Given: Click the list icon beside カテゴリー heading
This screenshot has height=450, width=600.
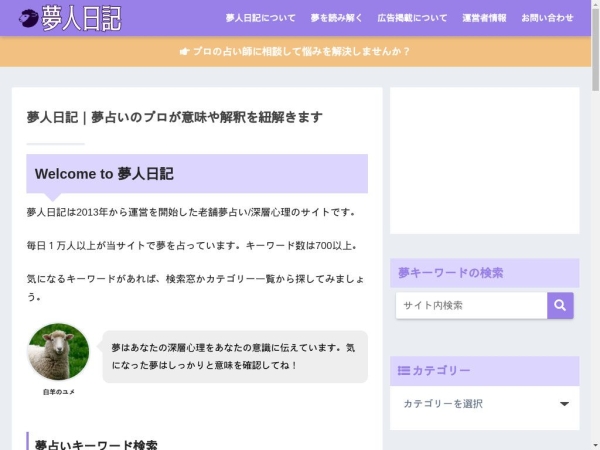Looking at the screenshot, I should coord(404,371).
